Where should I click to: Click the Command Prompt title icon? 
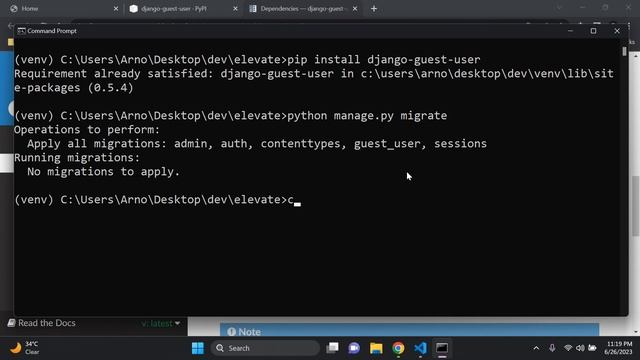point(21,31)
